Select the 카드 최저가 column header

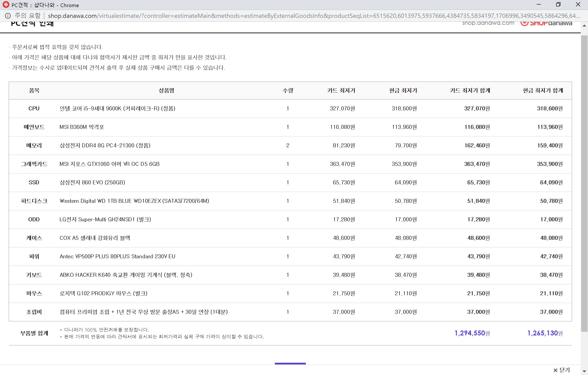coord(341,91)
